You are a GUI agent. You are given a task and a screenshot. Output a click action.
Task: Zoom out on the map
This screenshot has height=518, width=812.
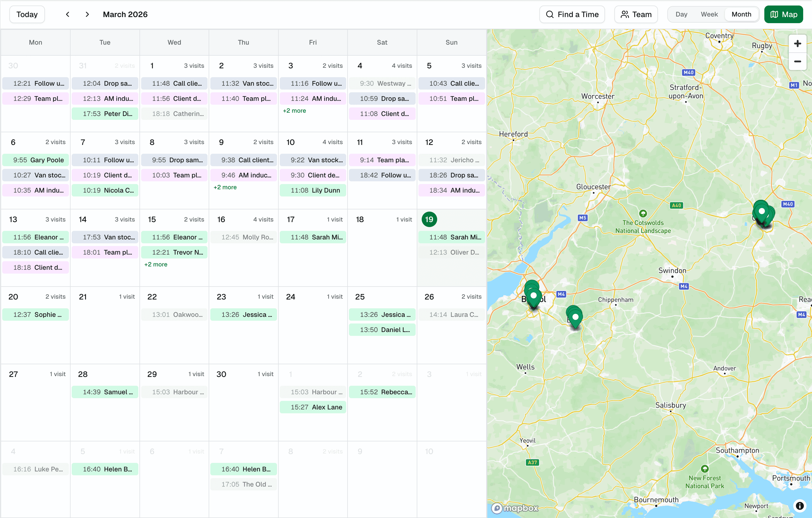(797, 61)
